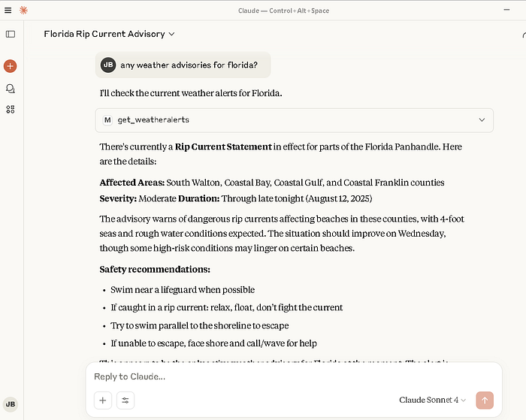Click the Claude starburst logo icon
526x420 pixels.
tap(23, 10)
